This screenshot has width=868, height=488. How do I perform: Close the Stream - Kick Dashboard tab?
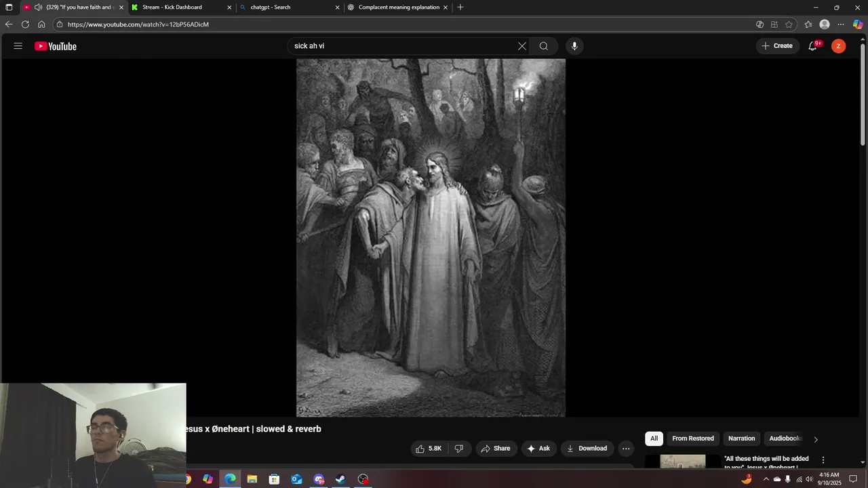(229, 7)
